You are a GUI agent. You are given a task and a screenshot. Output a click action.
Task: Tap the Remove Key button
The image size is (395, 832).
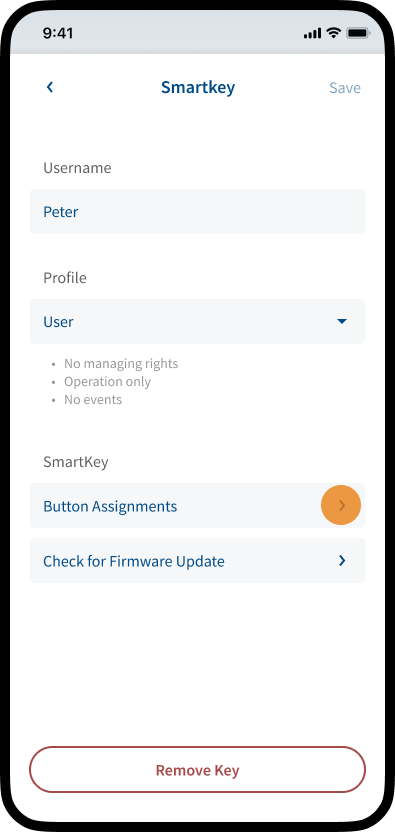198,770
